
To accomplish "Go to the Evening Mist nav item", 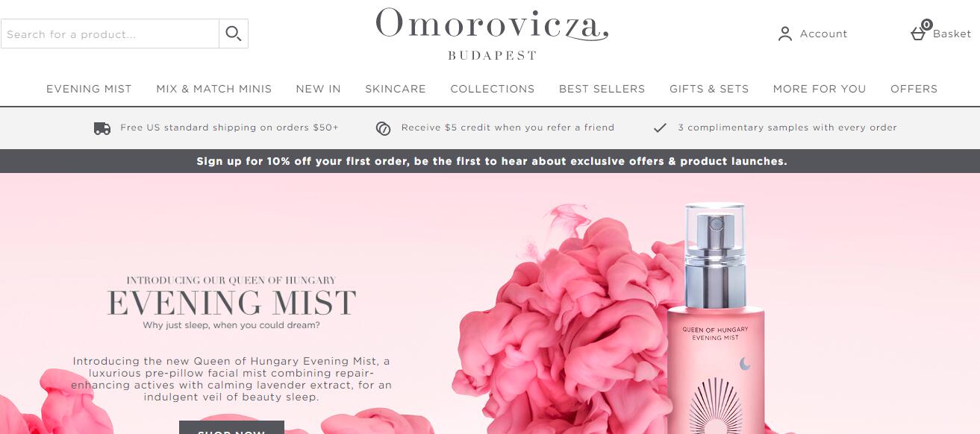I will pos(89,89).
